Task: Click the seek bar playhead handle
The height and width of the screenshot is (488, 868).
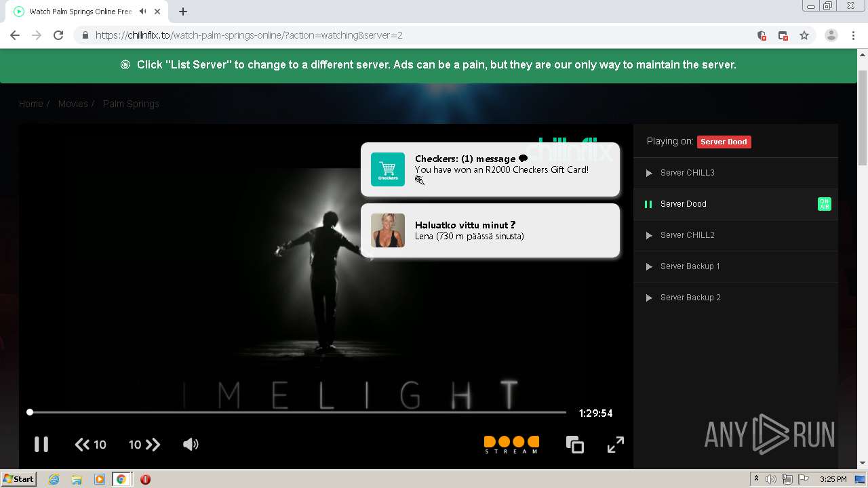Action: [30, 412]
